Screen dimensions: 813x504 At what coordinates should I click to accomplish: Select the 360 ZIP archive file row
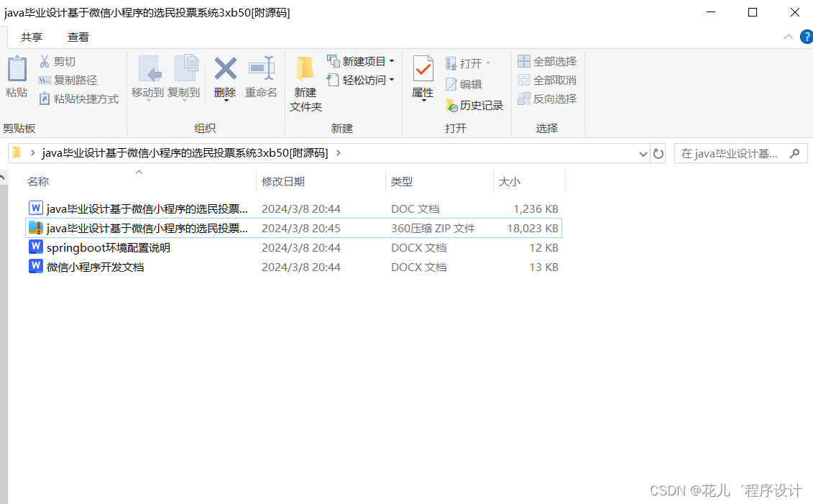293,228
